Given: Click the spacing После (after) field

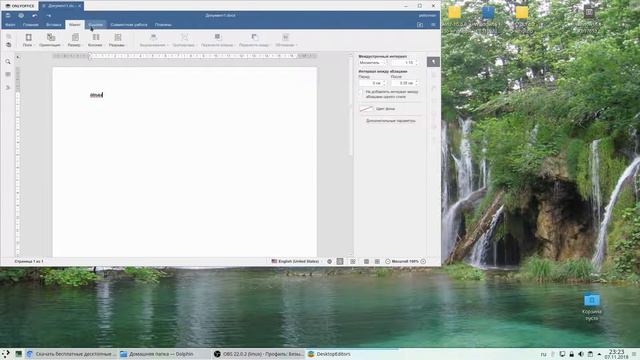Looking at the screenshot, I should pyautogui.click(x=405, y=83).
